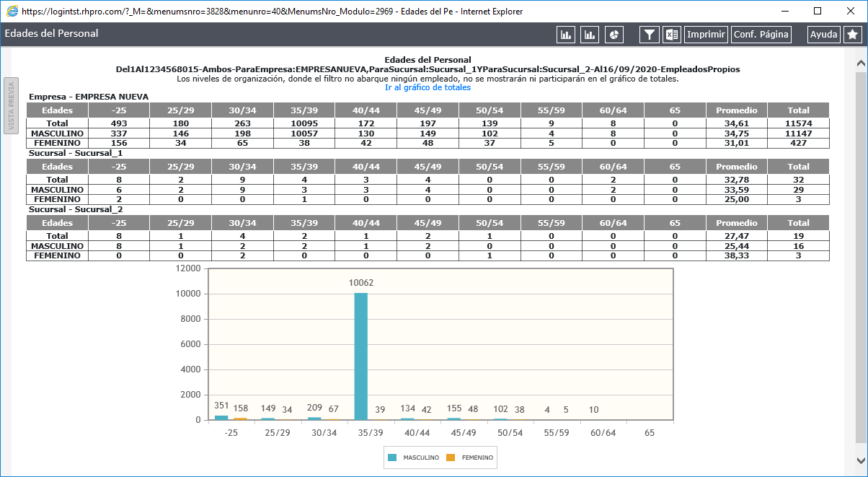868x477 pixels.
Task: Click the 351 data label in the chart
Action: coord(222,406)
